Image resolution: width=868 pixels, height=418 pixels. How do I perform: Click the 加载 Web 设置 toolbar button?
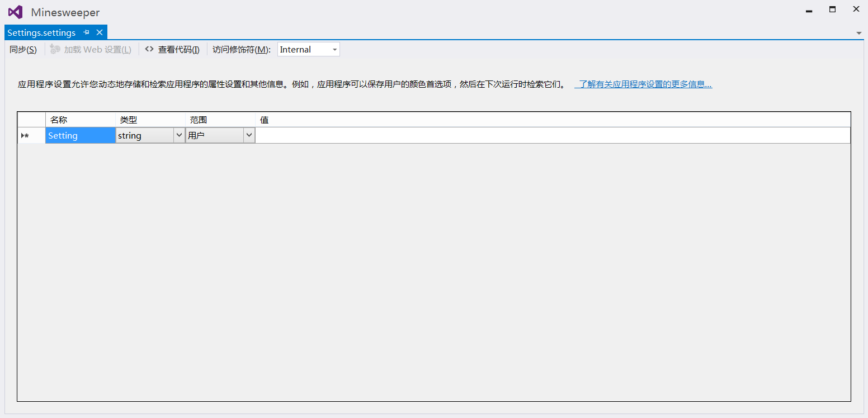(x=91, y=49)
